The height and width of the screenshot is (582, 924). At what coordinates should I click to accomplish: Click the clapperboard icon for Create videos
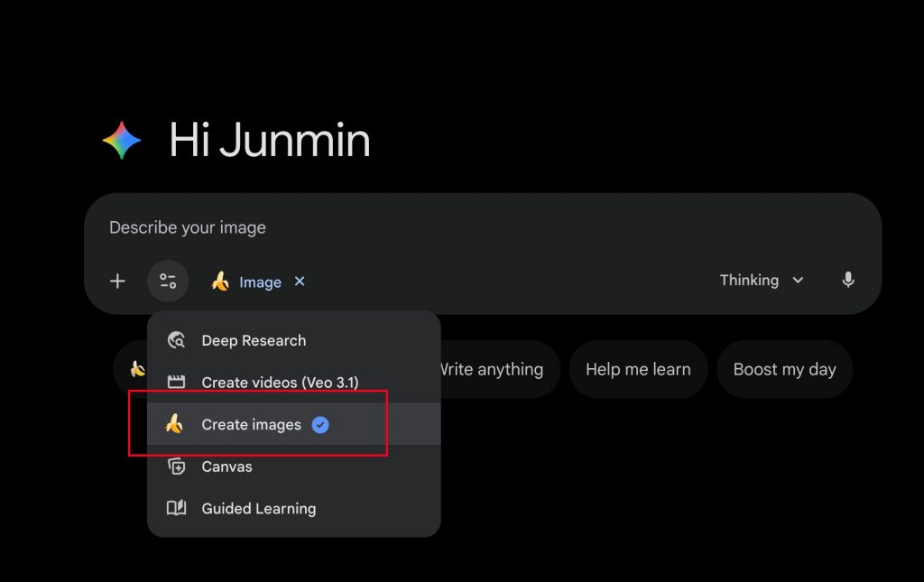(x=177, y=383)
